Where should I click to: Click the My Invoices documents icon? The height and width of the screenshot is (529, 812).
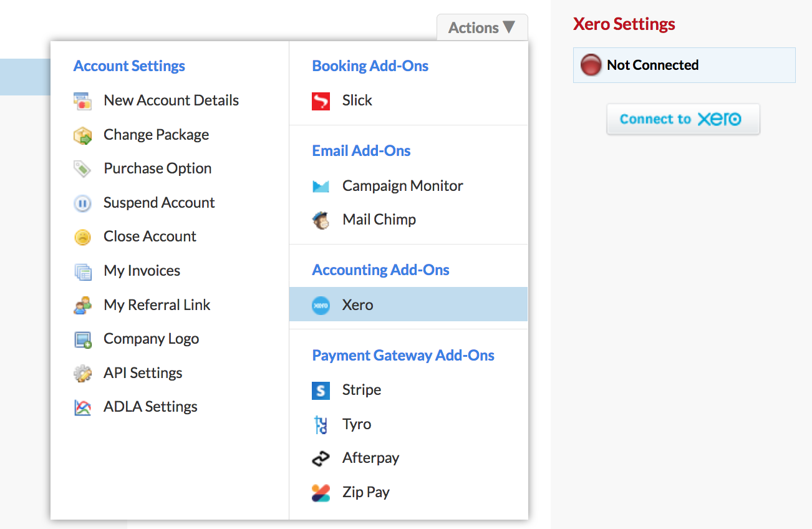(x=82, y=271)
